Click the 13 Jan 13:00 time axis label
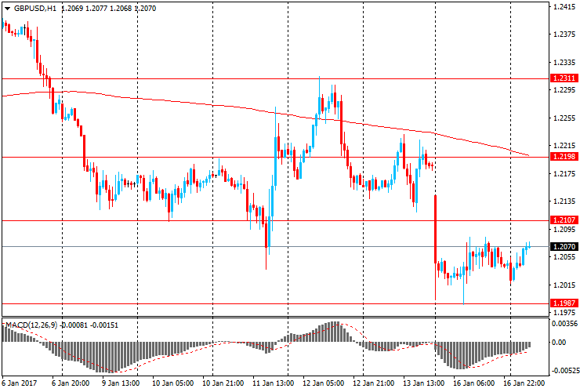 (x=424, y=383)
